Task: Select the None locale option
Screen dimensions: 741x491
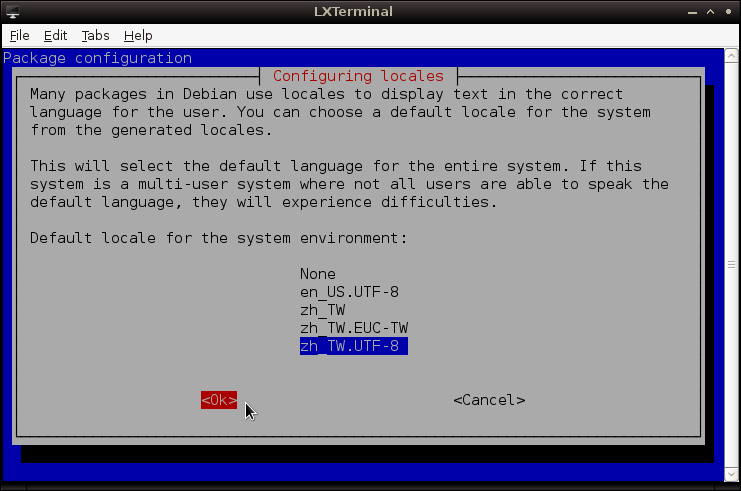Action: 317,274
